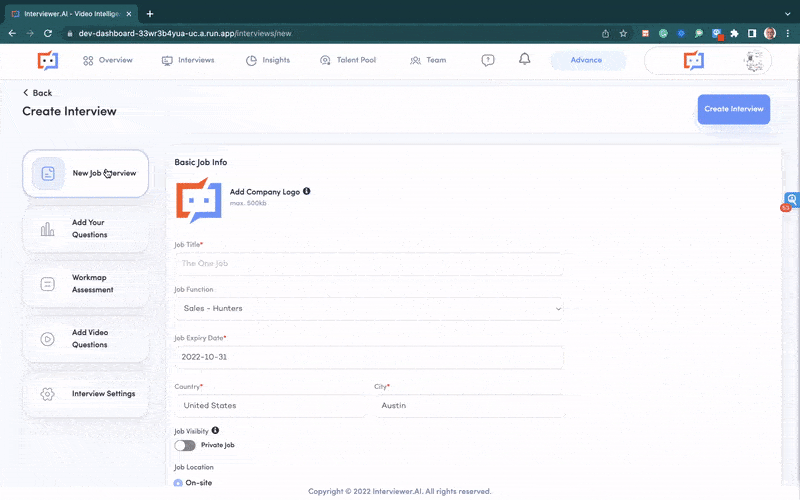Click the City field showing Austin
This screenshot has width=800, height=500.
(470, 406)
